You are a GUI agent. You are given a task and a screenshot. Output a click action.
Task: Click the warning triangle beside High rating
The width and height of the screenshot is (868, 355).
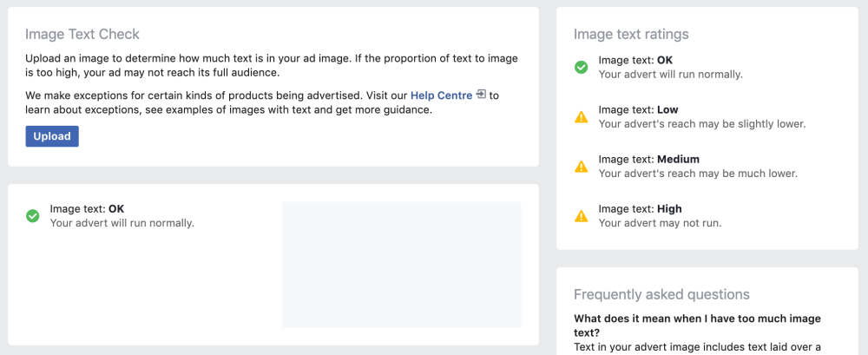pyautogui.click(x=582, y=216)
